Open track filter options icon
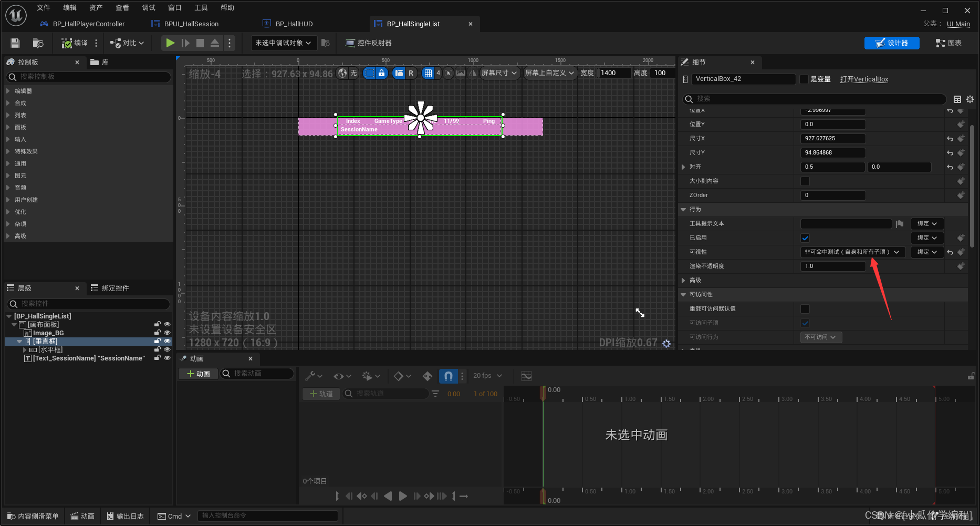The width and height of the screenshot is (980, 526). pyautogui.click(x=435, y=394)
